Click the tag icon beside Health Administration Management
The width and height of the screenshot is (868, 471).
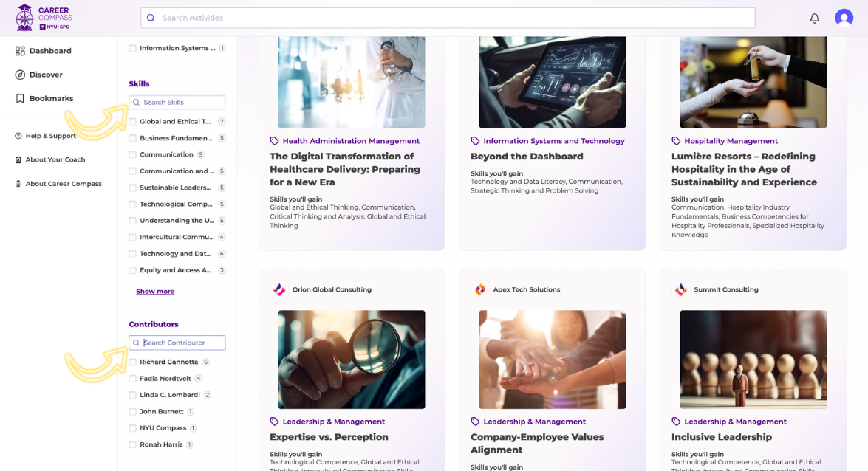(x=274, y=141)
